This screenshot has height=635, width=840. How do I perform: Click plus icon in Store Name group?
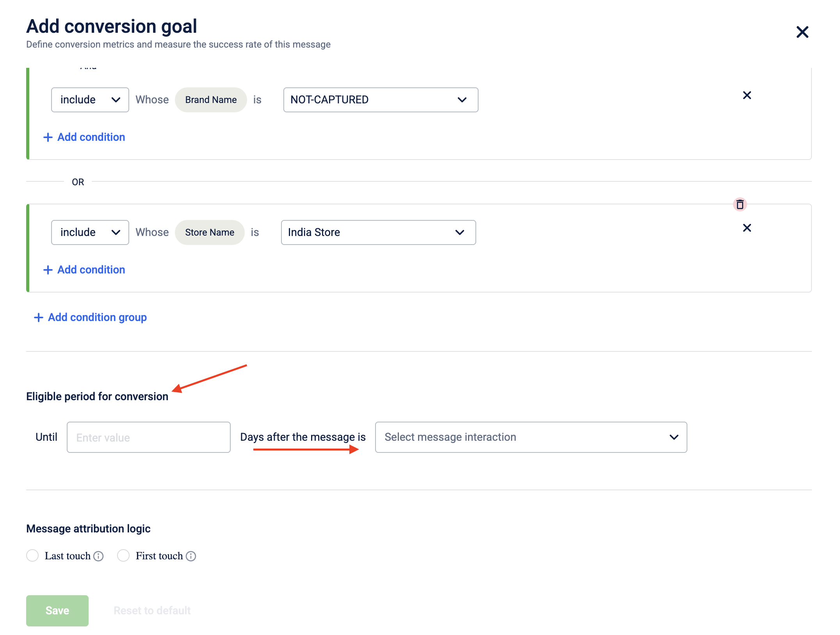[48, 270]
